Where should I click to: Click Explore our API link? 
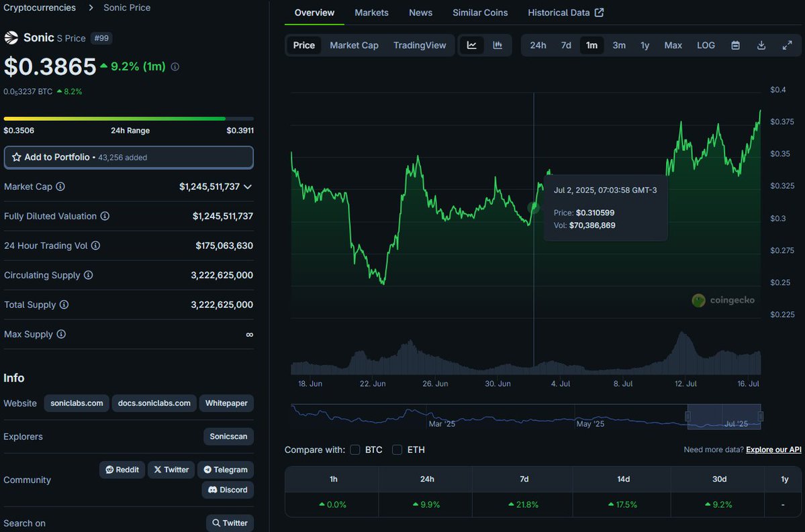pos(773,449)
